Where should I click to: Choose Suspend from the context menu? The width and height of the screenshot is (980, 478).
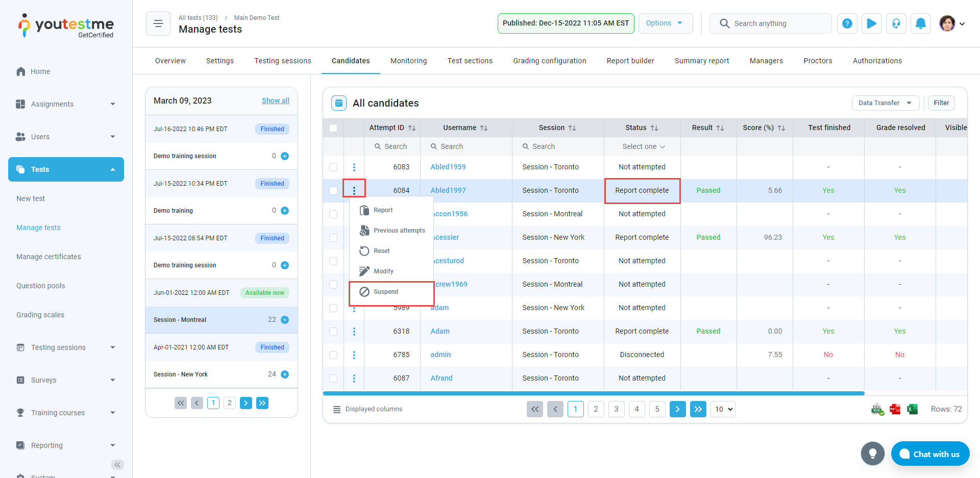(x=386, y=292)
